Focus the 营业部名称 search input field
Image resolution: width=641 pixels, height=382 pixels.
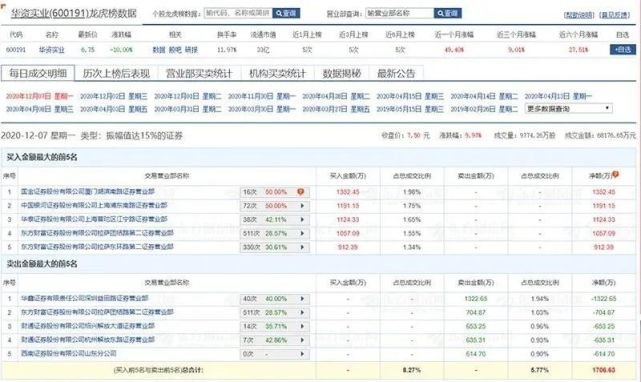tap(399, 13)
